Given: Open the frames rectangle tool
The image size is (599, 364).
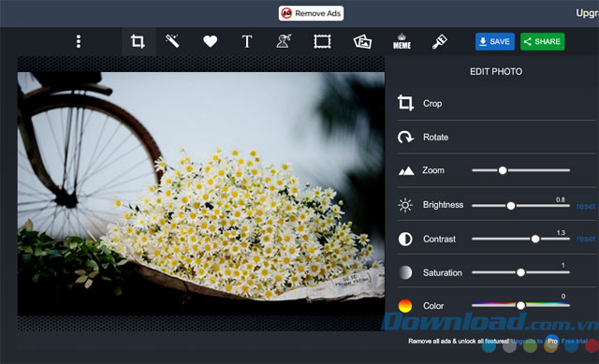Looking at the screenshot, I should click(322, 41).
